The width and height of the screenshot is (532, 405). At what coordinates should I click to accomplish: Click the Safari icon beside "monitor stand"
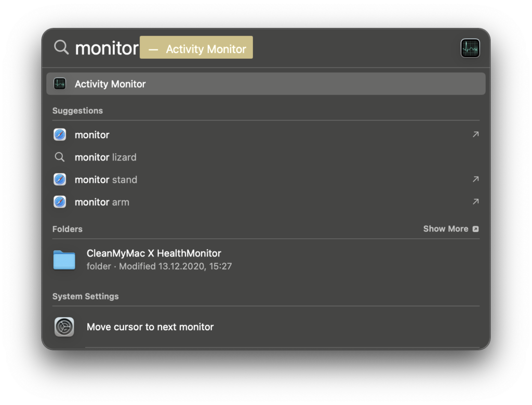click(x=60, y=180)
